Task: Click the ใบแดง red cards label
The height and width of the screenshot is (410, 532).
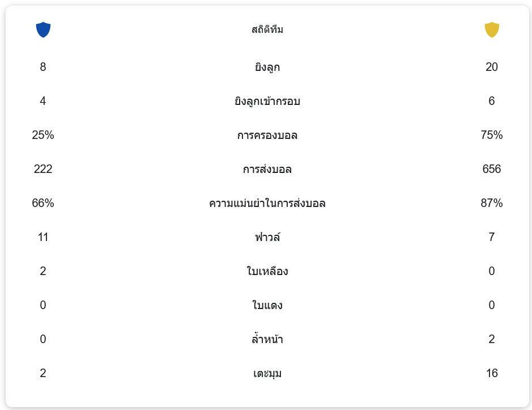Action: point(267,306)
